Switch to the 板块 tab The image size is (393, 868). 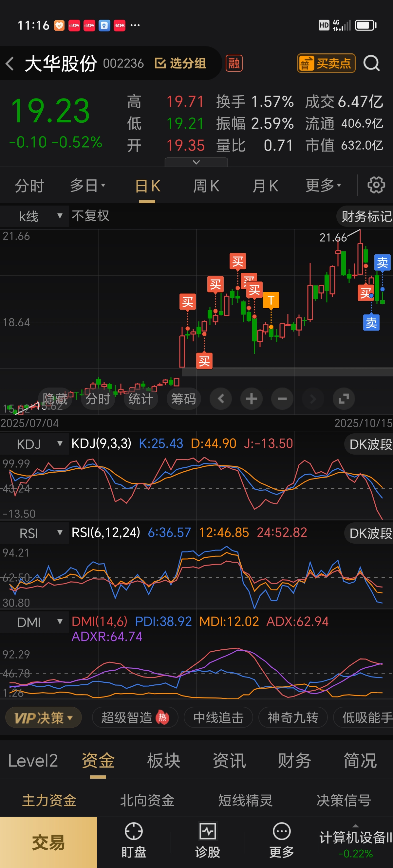pyautogui.click(x=163, y=761)
